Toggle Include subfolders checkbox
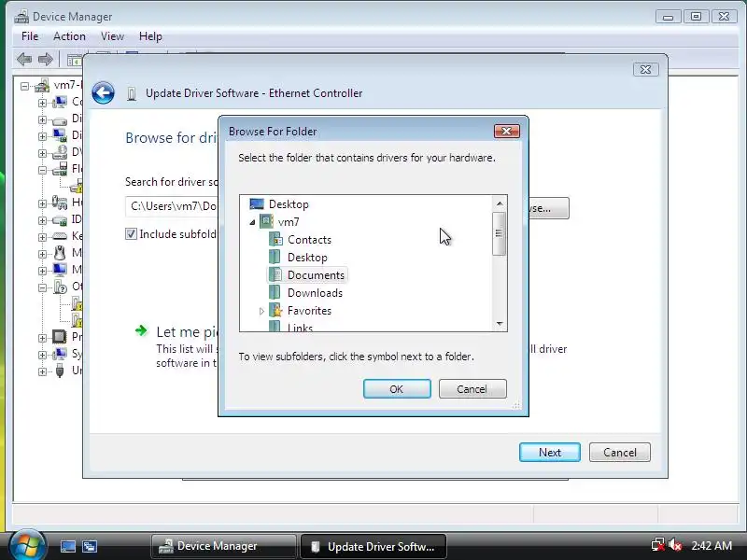The width and height of the screenshot is (747, 560). 131,234
